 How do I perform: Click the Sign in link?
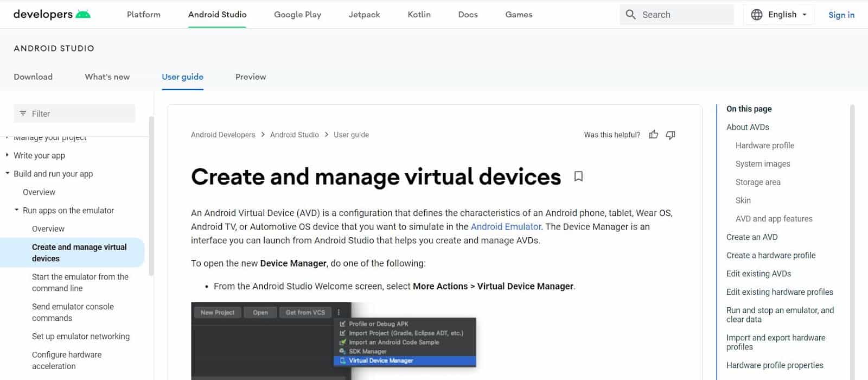coord(841,15)
